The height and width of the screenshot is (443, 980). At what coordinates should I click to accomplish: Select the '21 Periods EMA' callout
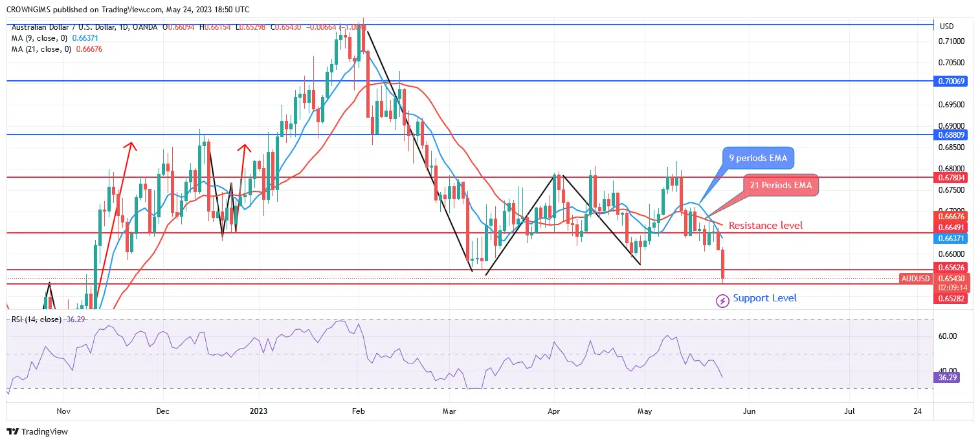[x=781, y=185]
